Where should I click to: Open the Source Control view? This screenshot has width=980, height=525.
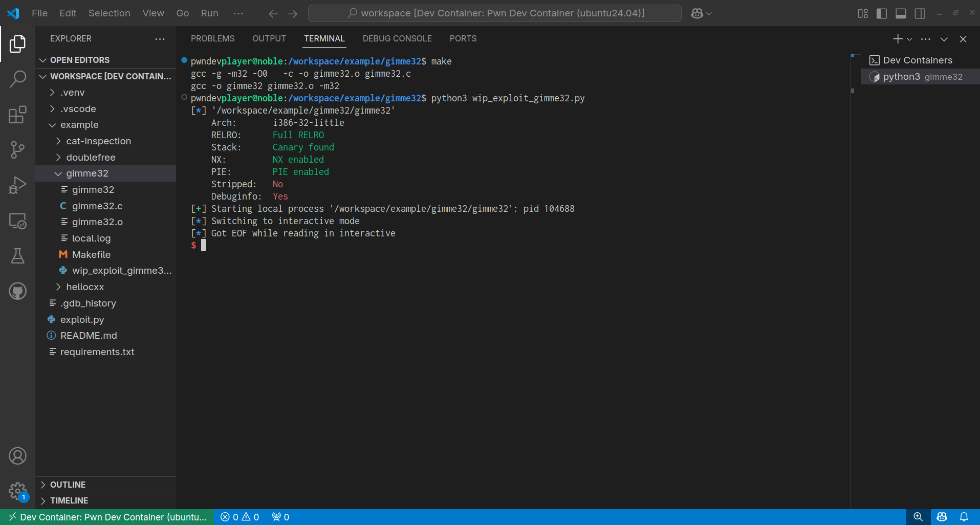(x=17, y=150)
